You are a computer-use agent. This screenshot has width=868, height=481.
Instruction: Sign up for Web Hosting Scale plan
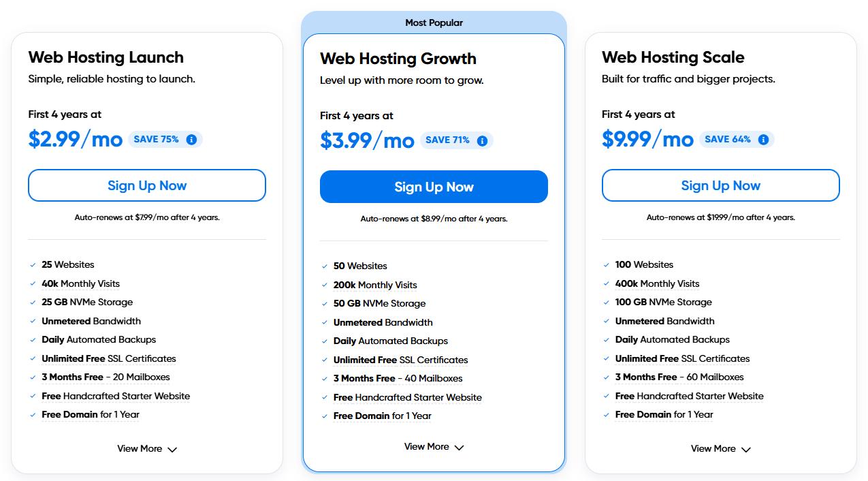coord(720,185)
